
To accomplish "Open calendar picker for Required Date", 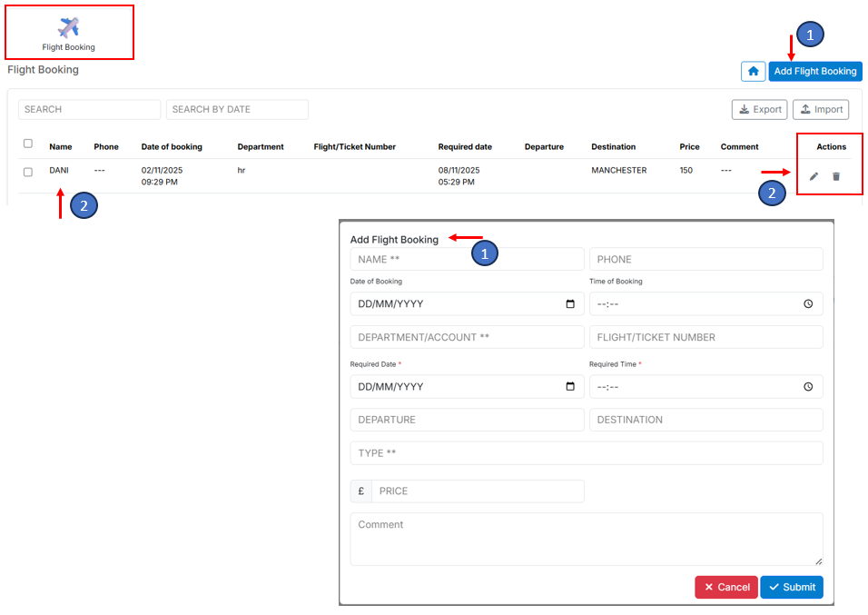I will point(570,387).
